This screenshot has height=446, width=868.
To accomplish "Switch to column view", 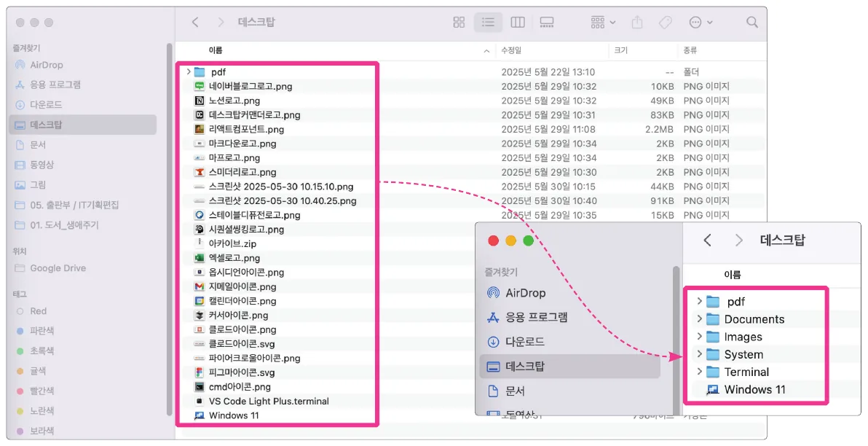I will coord(518,22).
